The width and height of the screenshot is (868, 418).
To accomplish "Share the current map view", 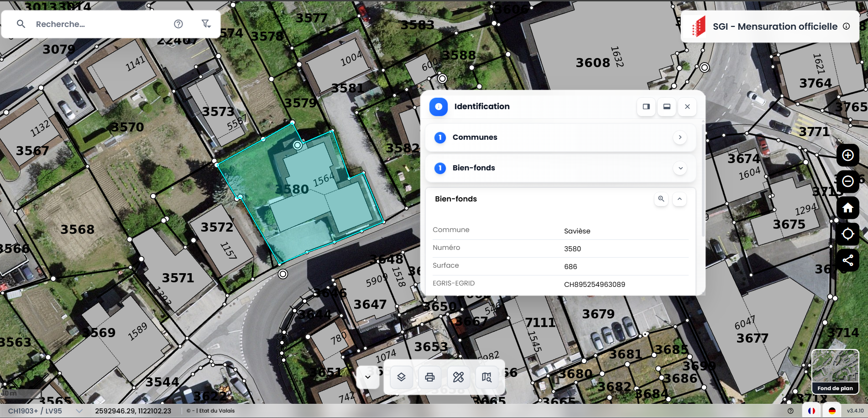I will point(847,260).
